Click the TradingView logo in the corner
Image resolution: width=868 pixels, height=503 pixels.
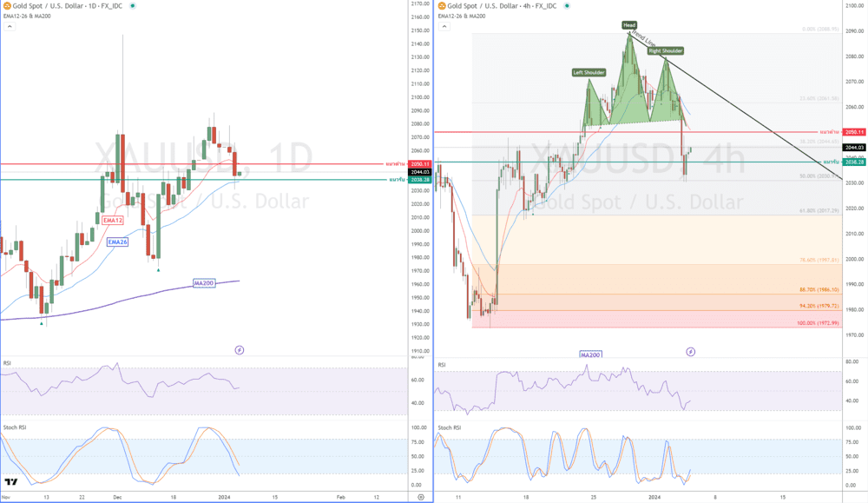[x=11, y=482]
